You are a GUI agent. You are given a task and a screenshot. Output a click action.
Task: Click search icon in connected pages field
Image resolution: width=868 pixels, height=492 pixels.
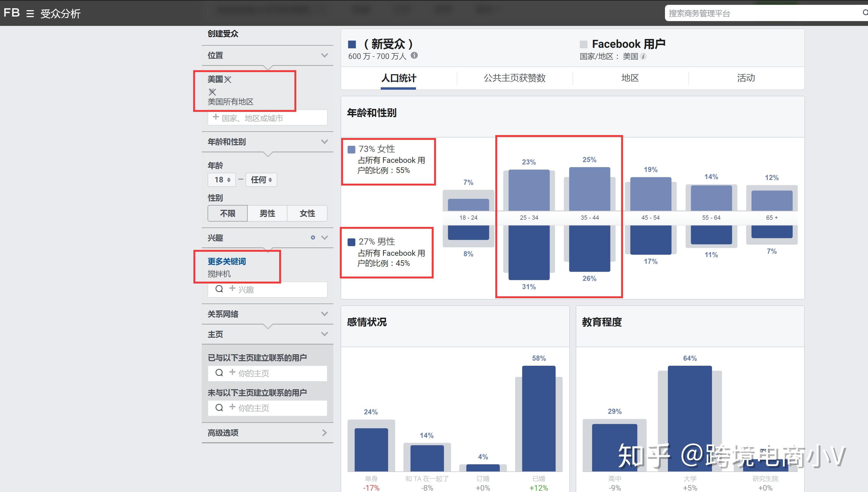pos(219,373)
